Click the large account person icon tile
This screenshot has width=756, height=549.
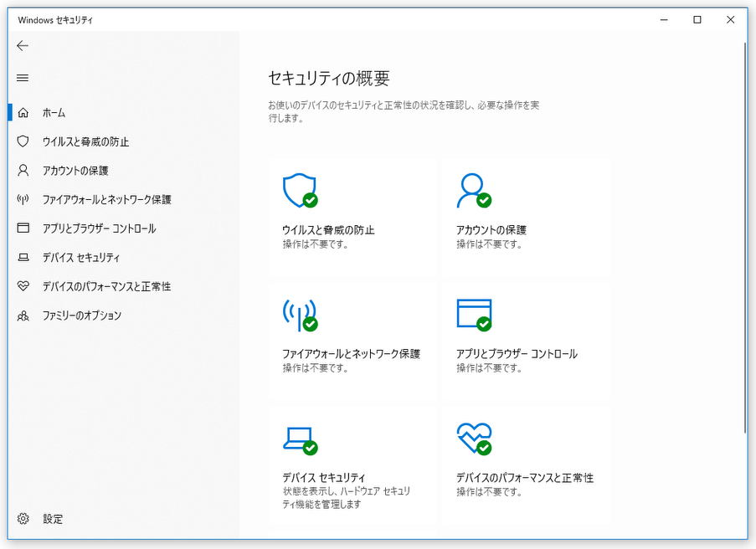(x=474, y=190)
